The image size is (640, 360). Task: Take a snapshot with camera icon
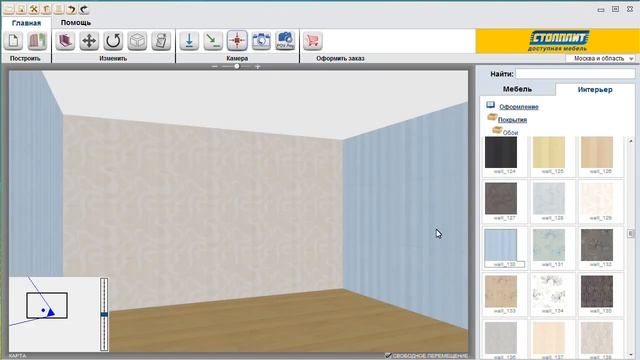click(x=261, y=41)
